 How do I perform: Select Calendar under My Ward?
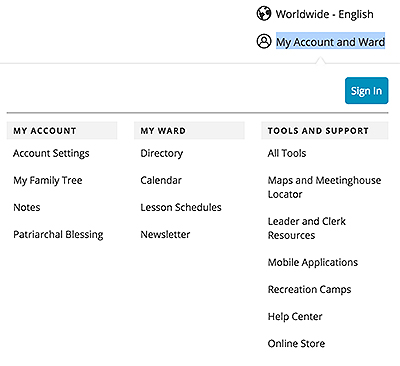coord(161,180)
